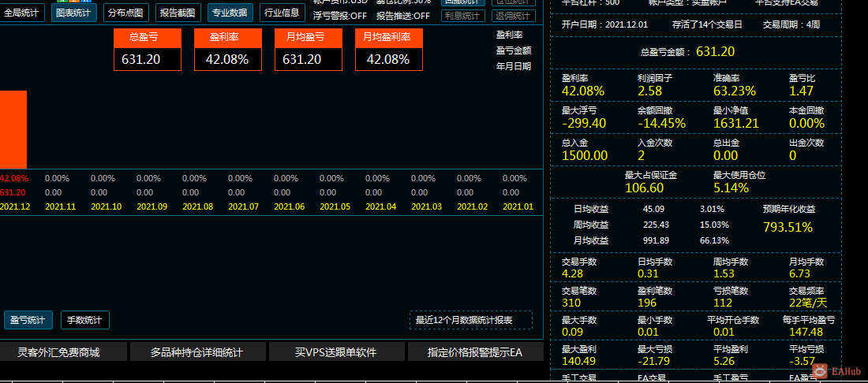Open 多品种持仓详细统计

[x=197, y=351]
